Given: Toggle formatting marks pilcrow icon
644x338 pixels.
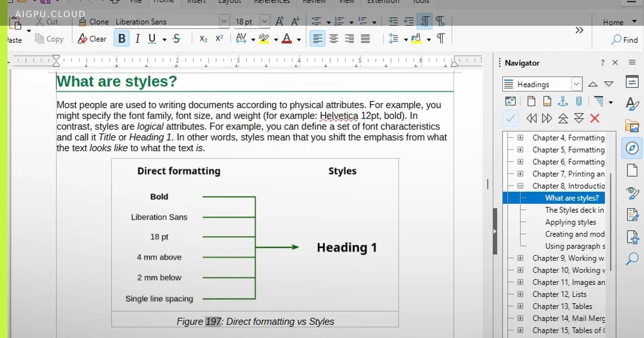Looking at the screenshot, I should (441, 39).
